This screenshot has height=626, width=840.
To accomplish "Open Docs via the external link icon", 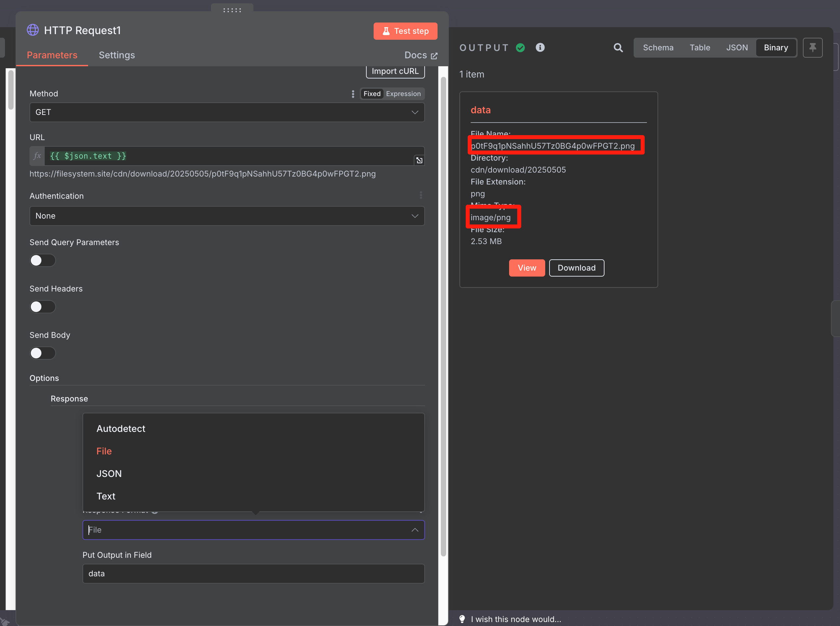I will click(x=434, y=56).
